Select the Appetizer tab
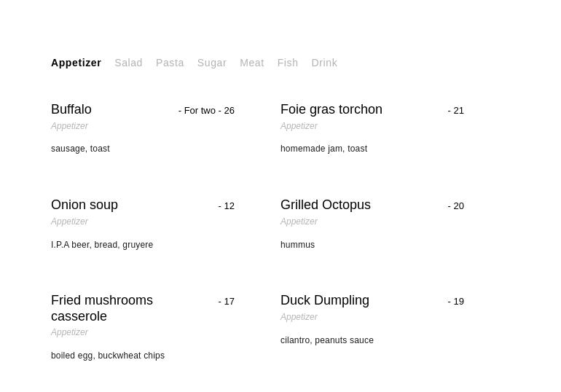Viewport: 561px width, 392px height. tap(76, 63)
